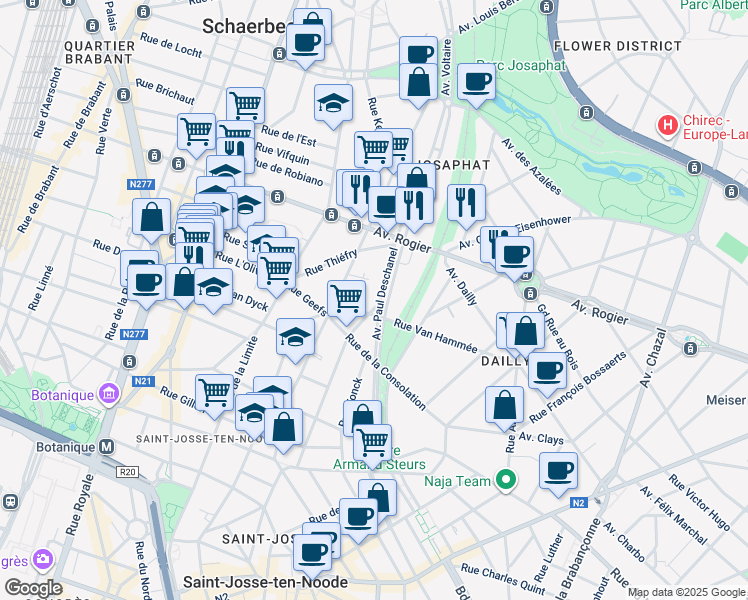Click the Chirec hospital marker
Viewport: 748px width, 600px height.
tap(667, 126)
